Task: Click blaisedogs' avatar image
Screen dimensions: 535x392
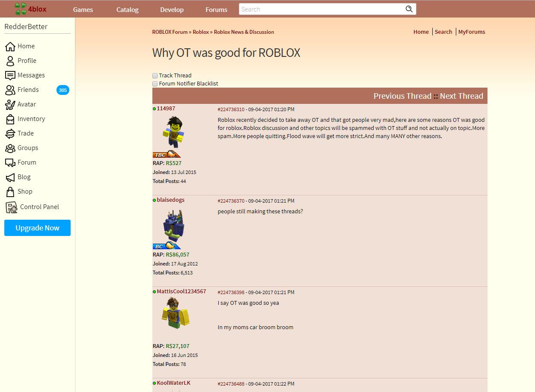Action: tap(173, 225)
